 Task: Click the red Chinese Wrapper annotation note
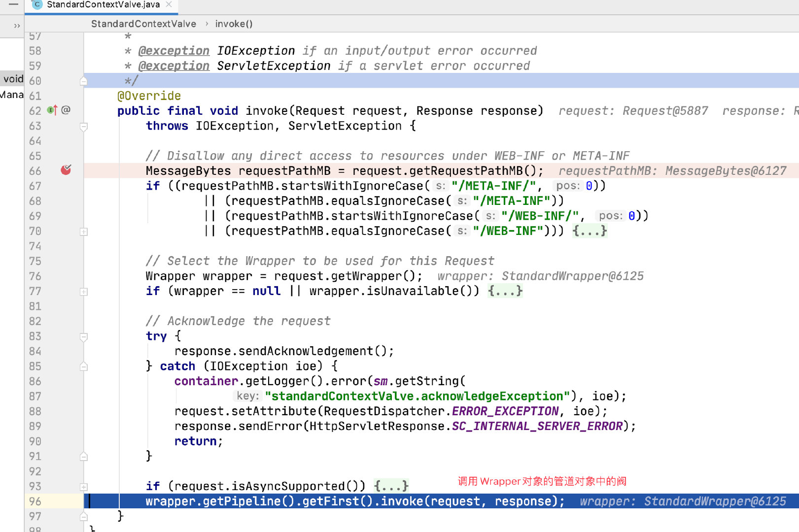point(542,481)
